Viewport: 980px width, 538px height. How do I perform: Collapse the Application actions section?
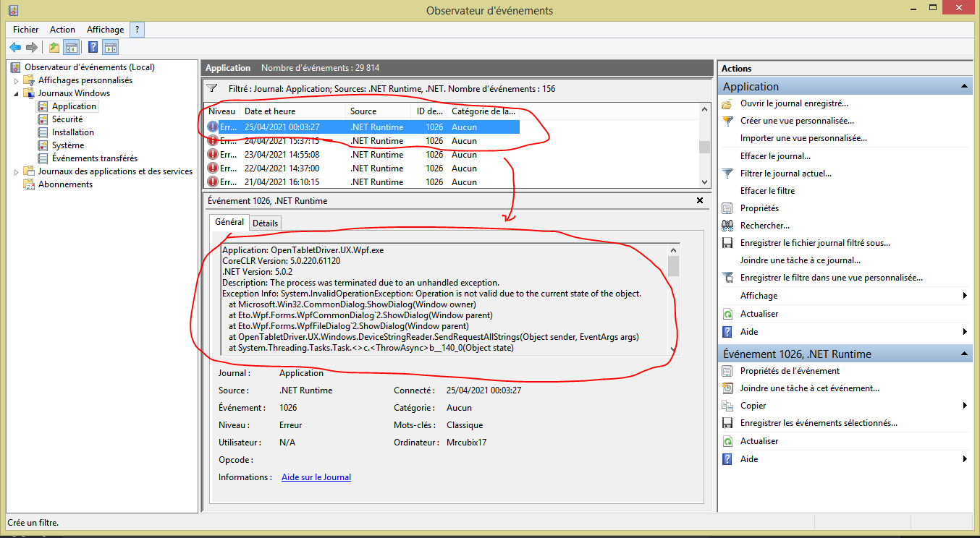(x=964, y=86)
